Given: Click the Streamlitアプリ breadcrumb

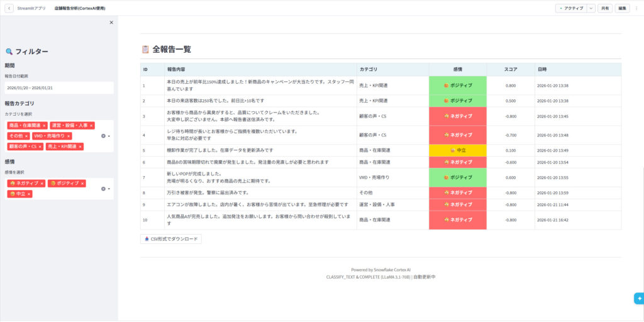Looking at the screenshot, I should tap(31, 8).
